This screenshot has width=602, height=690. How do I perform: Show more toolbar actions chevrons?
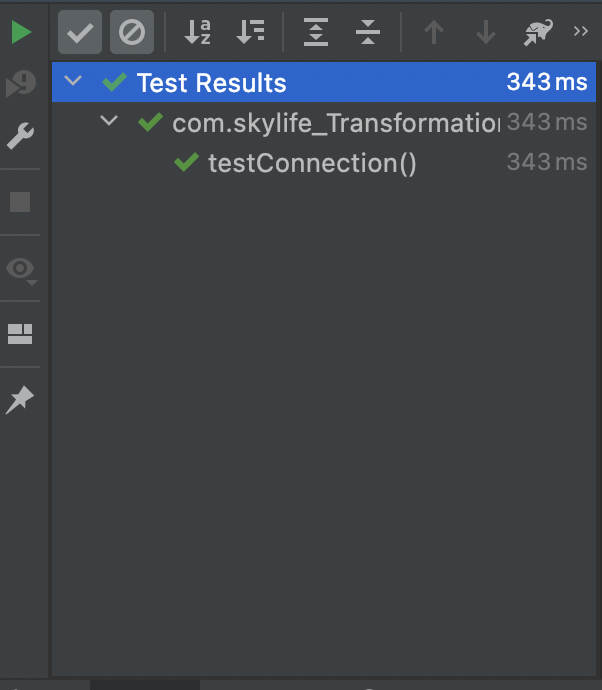tap(581, 31)
